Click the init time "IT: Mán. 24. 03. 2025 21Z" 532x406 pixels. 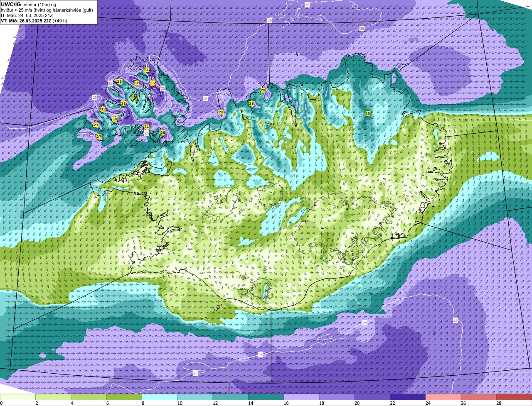point(27,15)
